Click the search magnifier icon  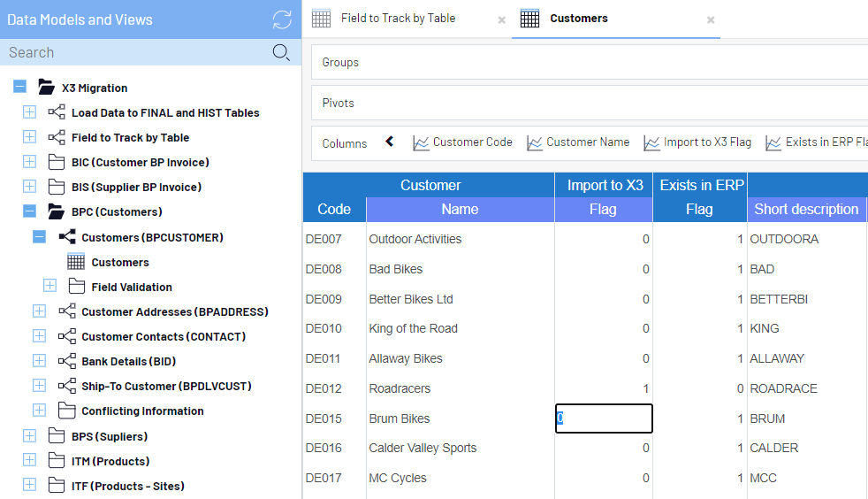point(281,52)
